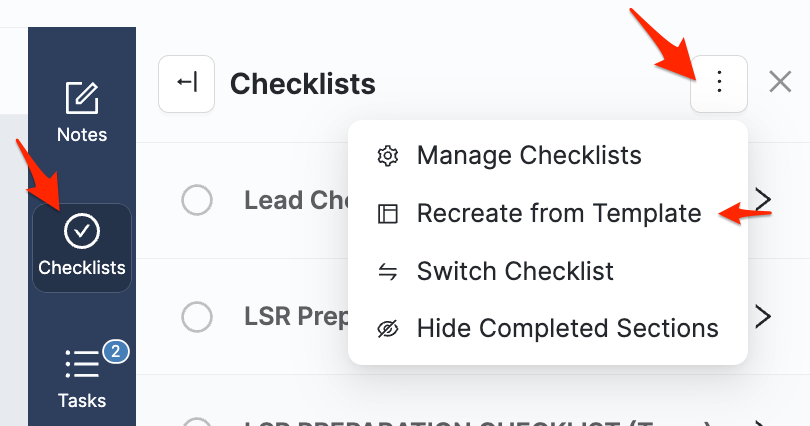Choose Manage Checklists from the menu
The height and width of the screenshot is (426, 810).
pyautogui.click(x=529, y=156)
